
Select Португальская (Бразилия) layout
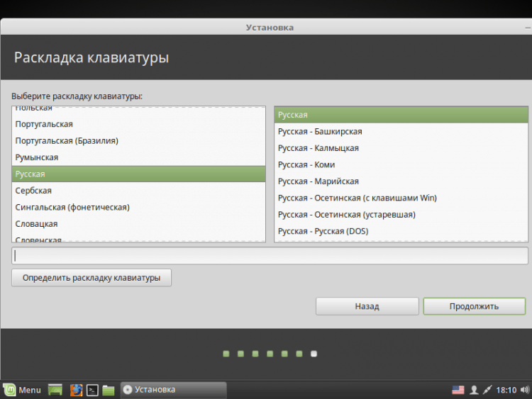(x=138, y=141)
